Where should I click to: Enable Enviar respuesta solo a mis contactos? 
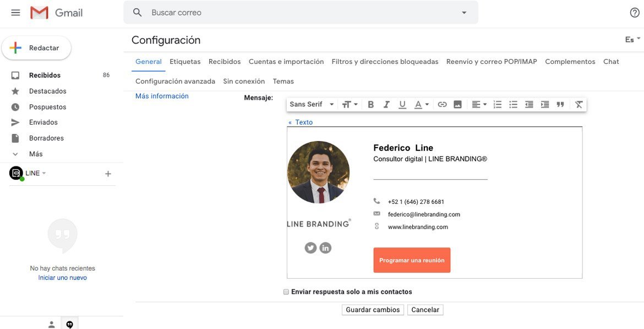(286, 292)
